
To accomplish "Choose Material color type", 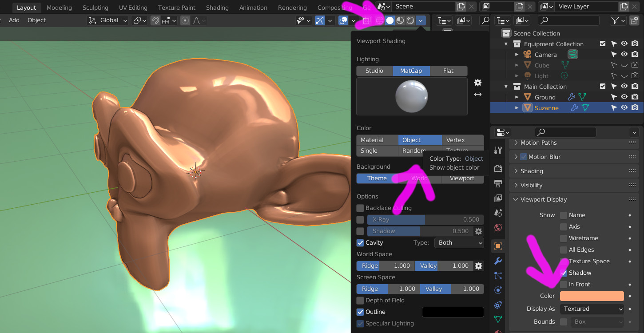I will click(377, 140).
